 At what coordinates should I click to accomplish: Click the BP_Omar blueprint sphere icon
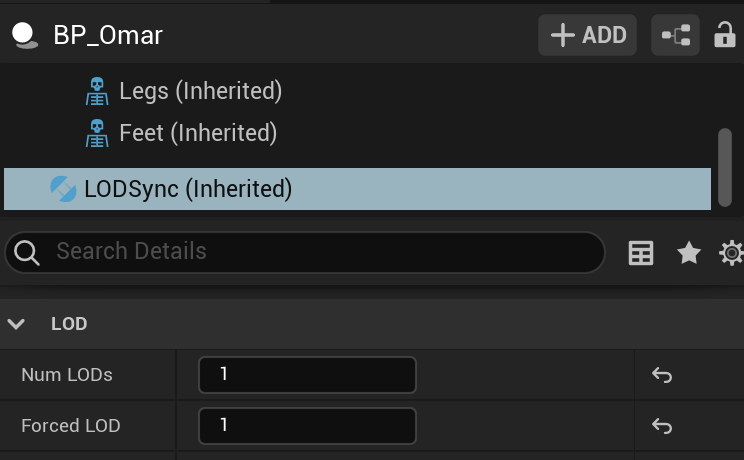click(x=24, y=36)
